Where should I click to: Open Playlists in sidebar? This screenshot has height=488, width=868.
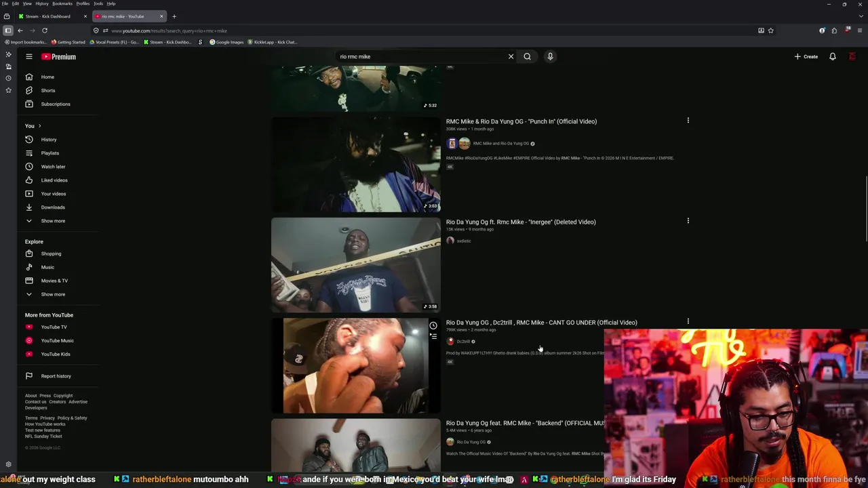[x=50, y=153]
